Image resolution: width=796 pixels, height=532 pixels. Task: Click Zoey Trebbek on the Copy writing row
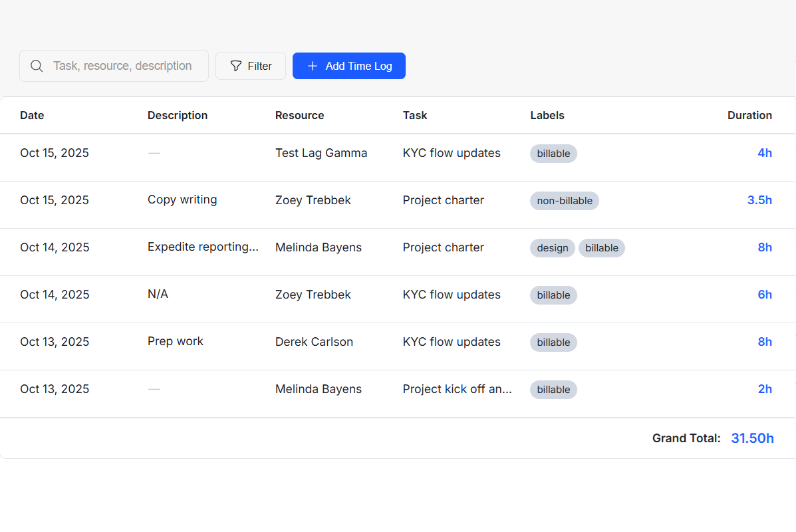313,200
